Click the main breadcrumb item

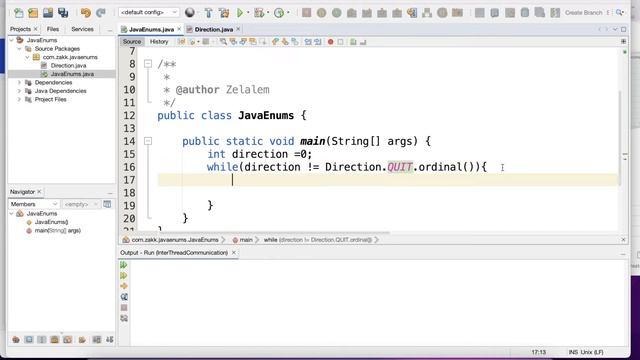[x=246, y=240]
